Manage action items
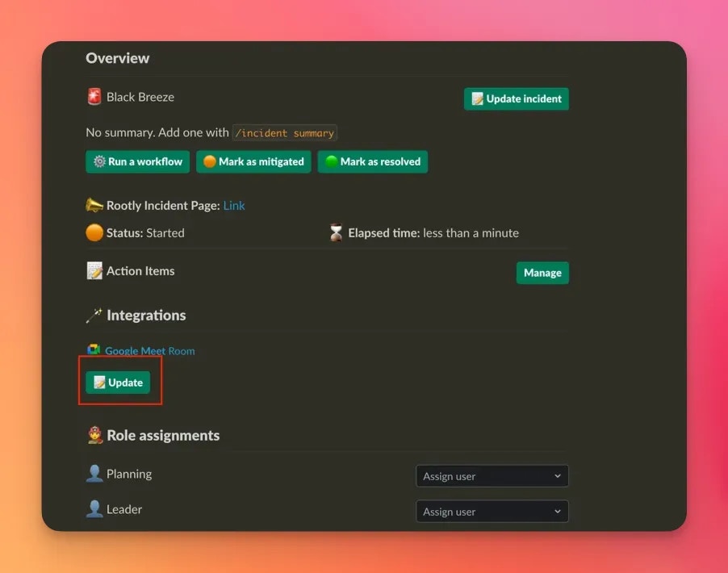Image resolution: width=728 pixels, height=573 pixels. point(542,273)
